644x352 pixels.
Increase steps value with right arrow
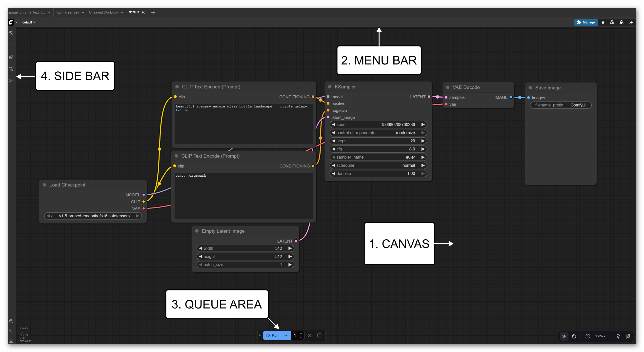point(423,141)
